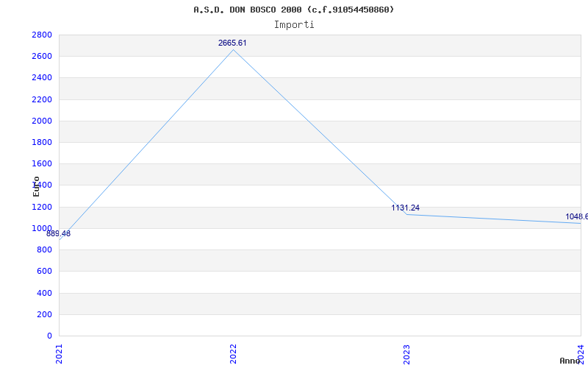This screenshot has height=368, width=588.
Task: Select the 2022 x-axis label
Action: pos(233,354)
